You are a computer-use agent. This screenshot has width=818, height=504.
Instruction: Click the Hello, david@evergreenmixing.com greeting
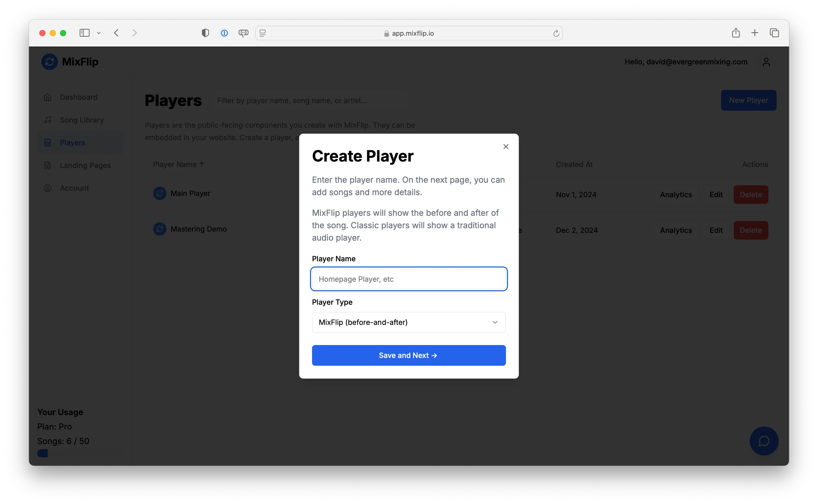pos(686,62)
